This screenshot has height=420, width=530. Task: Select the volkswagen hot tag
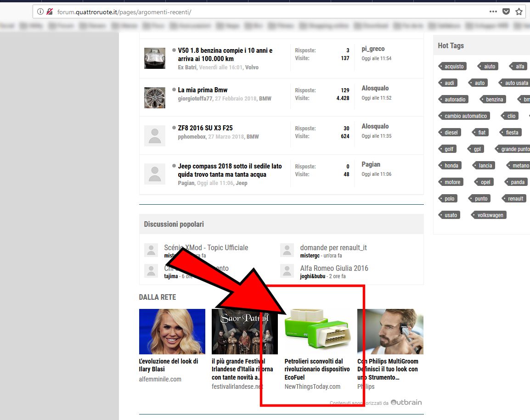[x=489, y=215]
